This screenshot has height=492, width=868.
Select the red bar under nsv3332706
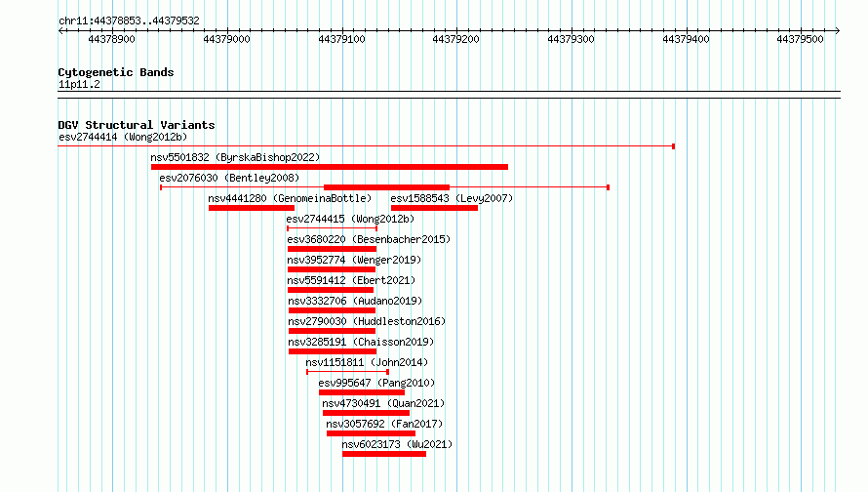pos(333,310)
